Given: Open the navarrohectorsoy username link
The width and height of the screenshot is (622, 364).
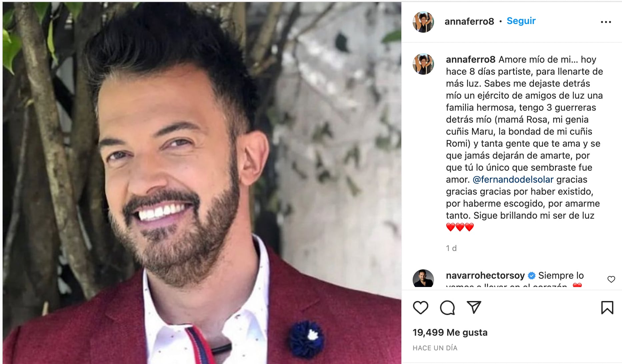Looking at the screenshot, I should tap(485, 275).
